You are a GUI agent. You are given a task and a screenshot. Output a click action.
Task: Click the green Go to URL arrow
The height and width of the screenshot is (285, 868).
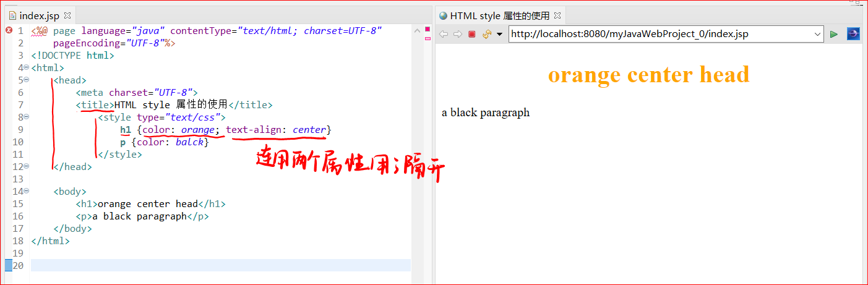(834, 34)
